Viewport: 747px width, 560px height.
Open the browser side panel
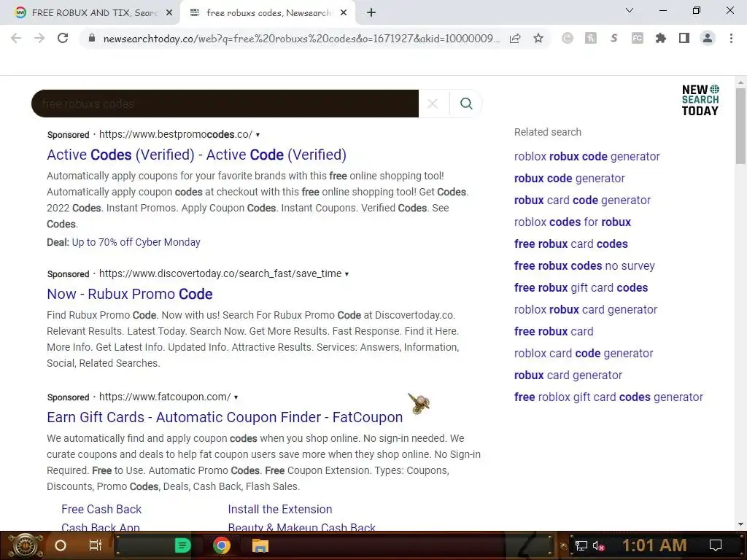tap(684, 38)
